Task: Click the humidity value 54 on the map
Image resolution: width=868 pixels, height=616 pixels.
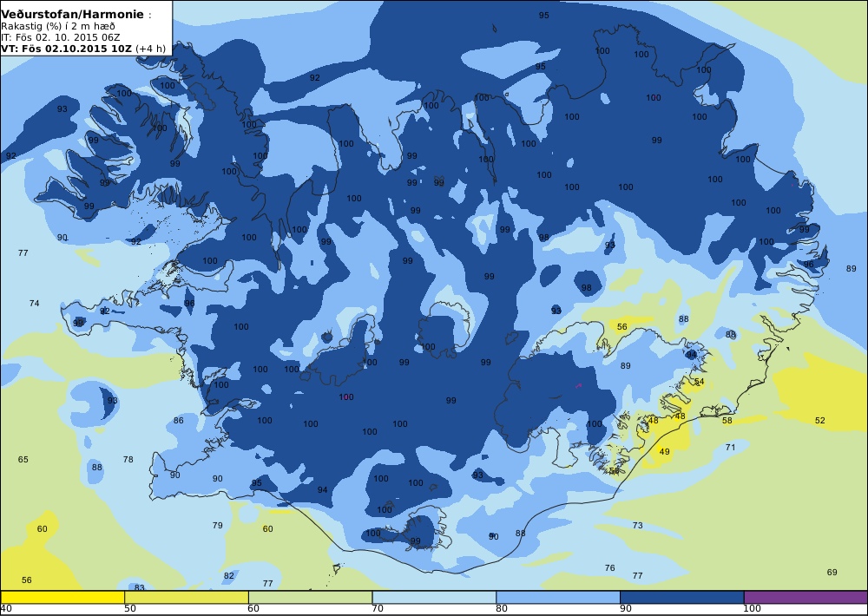Action: [699, 382]
